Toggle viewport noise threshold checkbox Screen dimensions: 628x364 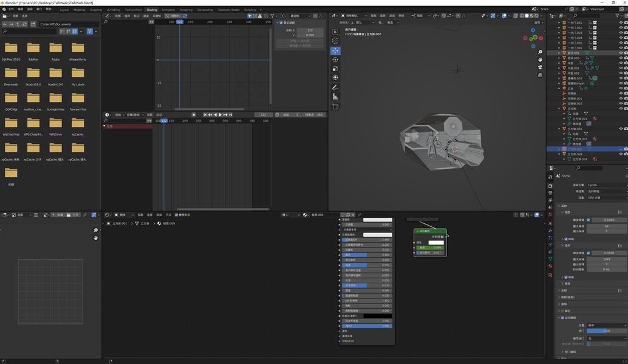pyautogui.click(x=589, y=220)
